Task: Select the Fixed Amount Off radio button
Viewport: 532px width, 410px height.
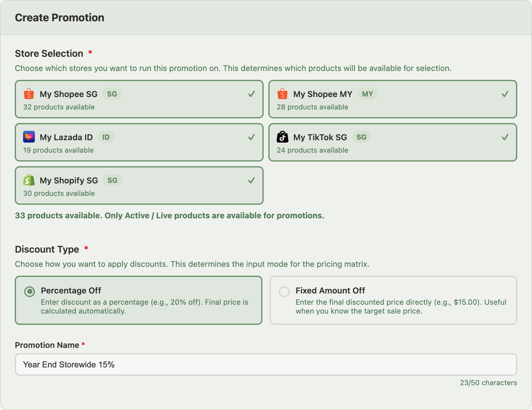Action: click(x=284, y=292)
